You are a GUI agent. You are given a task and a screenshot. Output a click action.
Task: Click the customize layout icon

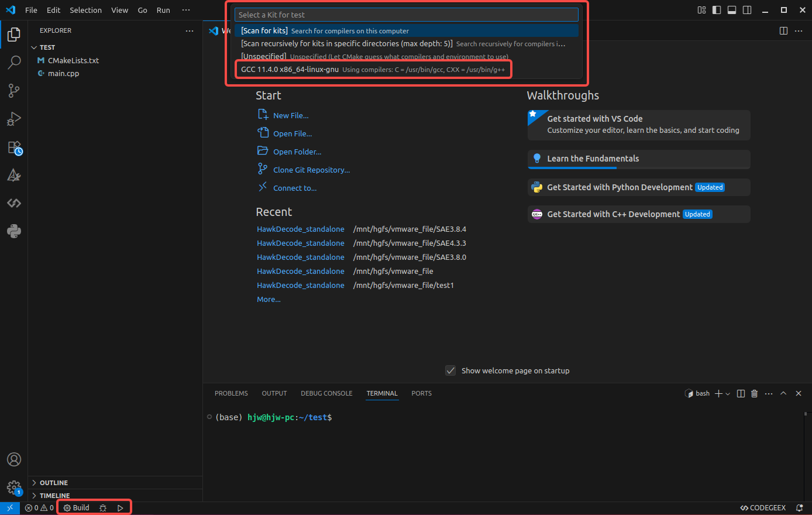[x=701, y=10]
